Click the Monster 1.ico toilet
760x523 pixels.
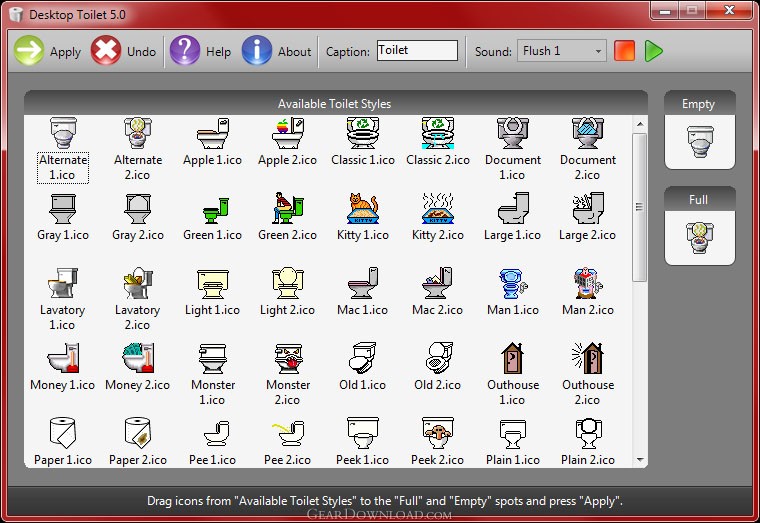coord(212,359)
